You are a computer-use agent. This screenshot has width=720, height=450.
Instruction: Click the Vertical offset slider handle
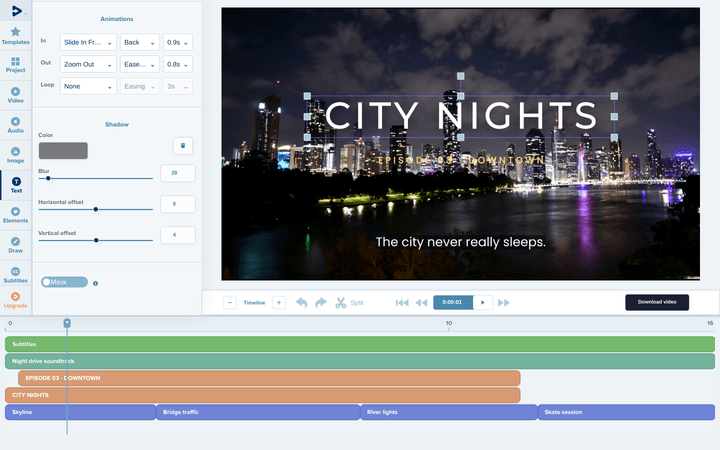(x=96, y=240)
